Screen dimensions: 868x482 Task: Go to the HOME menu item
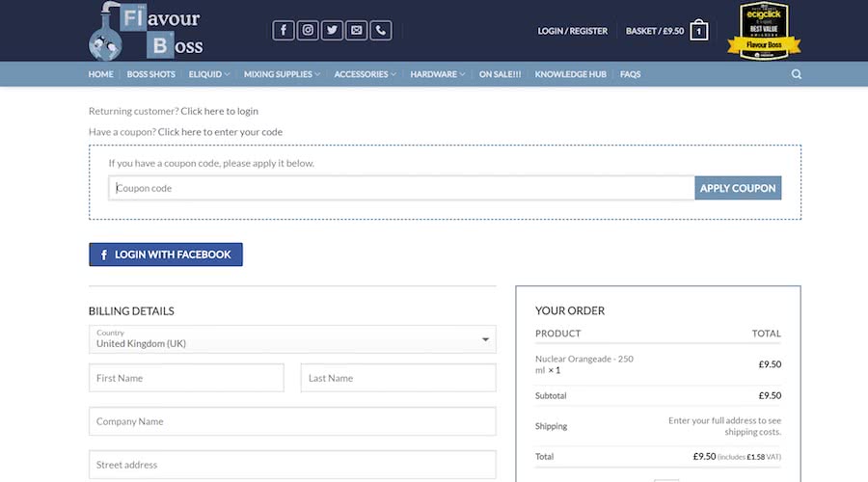click(100, 74)
